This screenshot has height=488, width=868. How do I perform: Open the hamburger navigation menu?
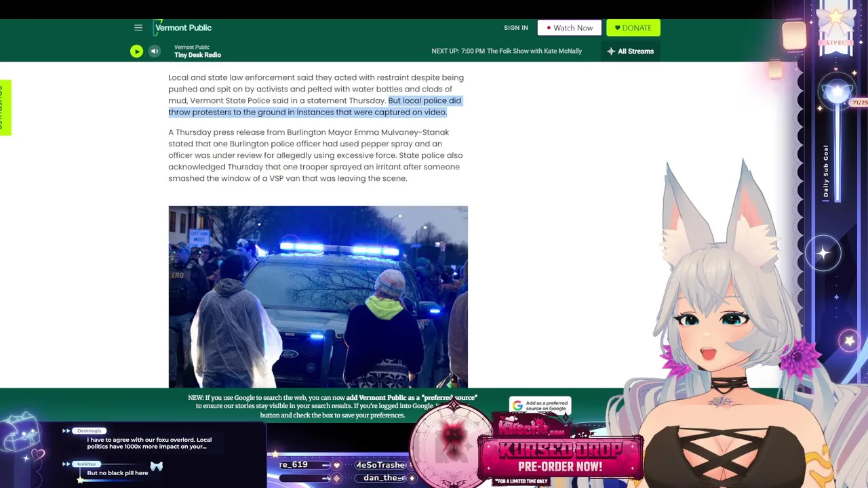click(138, 28)
